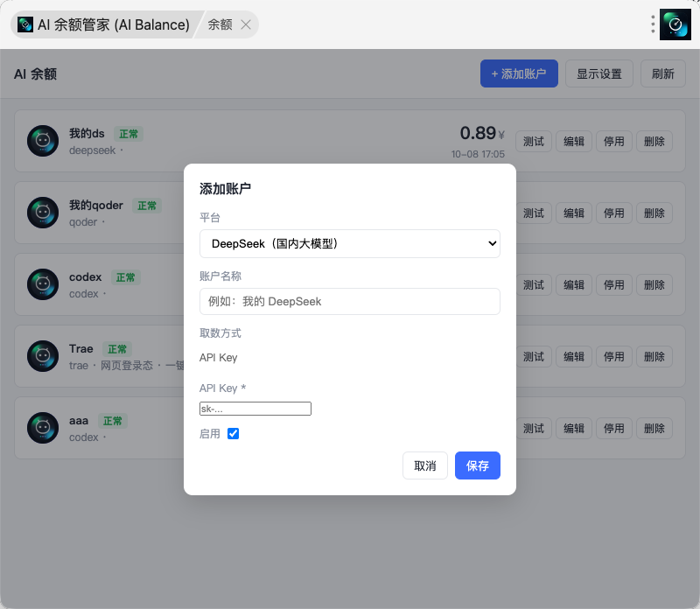Delete the Trae account
Viewport: 700px width, 609px height.
(x=654, y=357)
